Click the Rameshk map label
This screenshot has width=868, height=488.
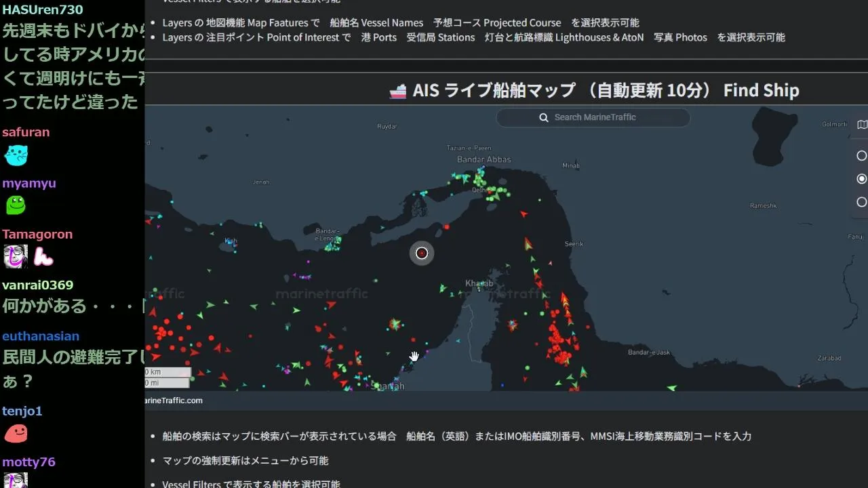pos(764,205)
